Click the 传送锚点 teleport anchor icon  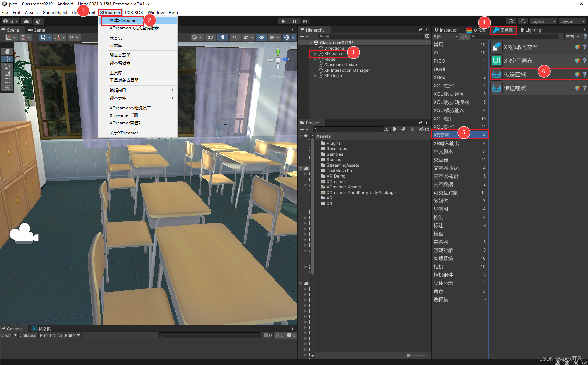pyautogui.click(x=496, y=88)
